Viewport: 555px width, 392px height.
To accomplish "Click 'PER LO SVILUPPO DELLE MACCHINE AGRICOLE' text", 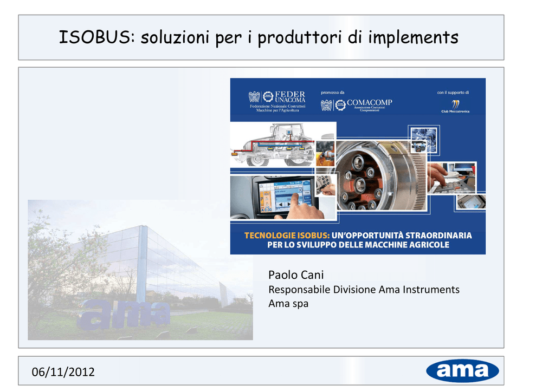I will (x=358, y=245).
